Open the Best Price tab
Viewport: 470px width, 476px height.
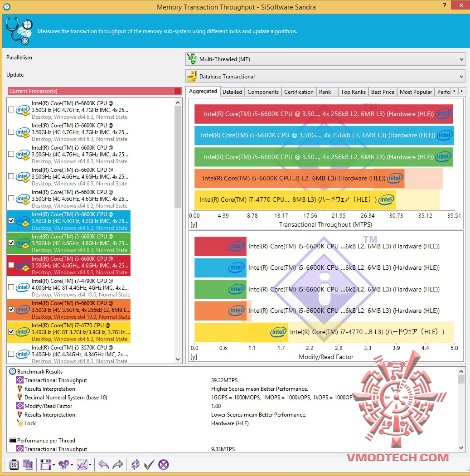click(x=383, y=92)
